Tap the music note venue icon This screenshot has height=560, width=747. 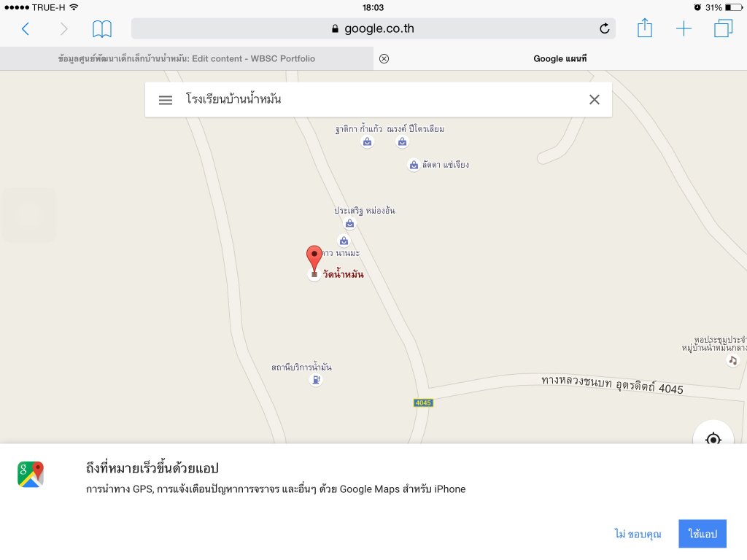[732, 360]
